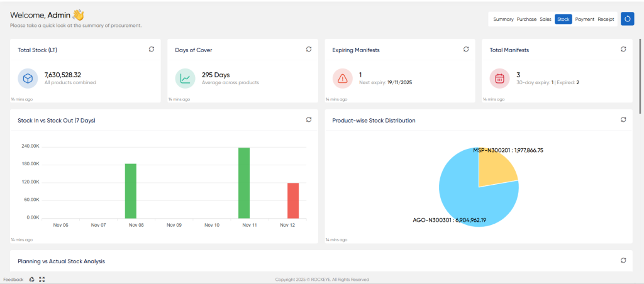This screenshot has height=284, width=644.
Task: Refresh Planning vs Actual Stock Analysis
Action: (x=623, y=260)
